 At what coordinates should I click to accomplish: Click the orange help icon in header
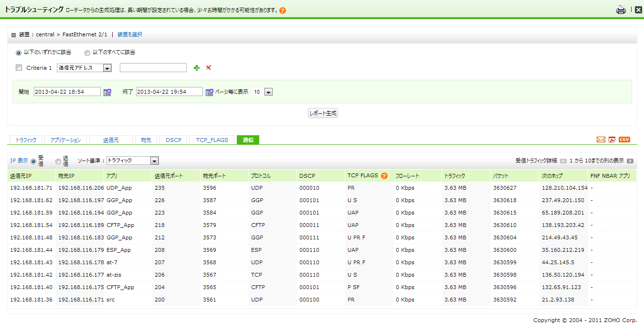click(283, 11)
